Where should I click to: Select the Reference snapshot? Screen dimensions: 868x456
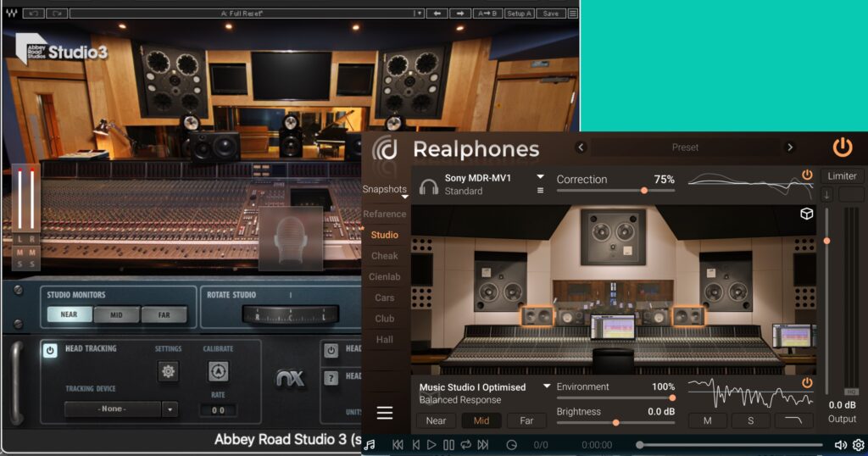pos(385,214)
